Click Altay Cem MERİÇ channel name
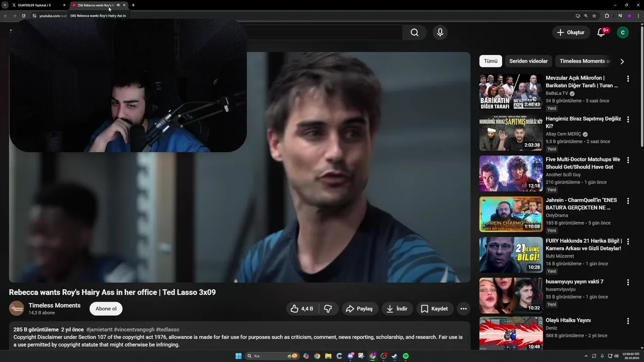644x362 pixels. [x=563, y=134]
